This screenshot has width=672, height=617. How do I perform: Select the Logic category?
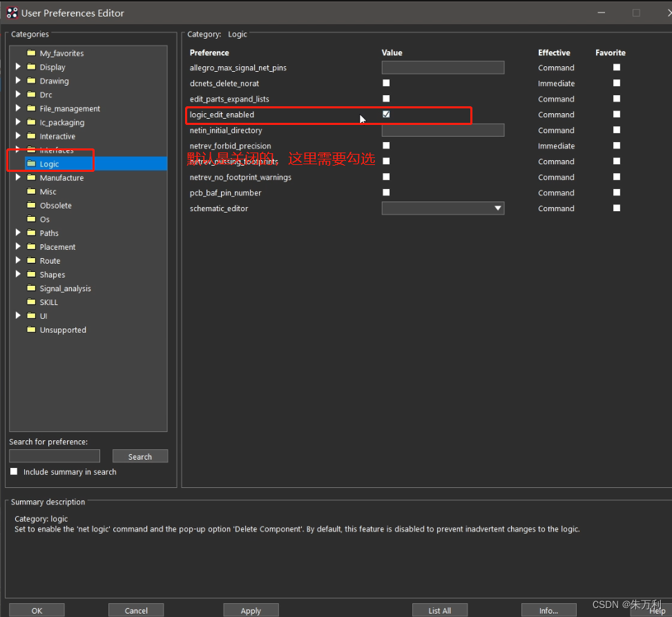point(49,164)
